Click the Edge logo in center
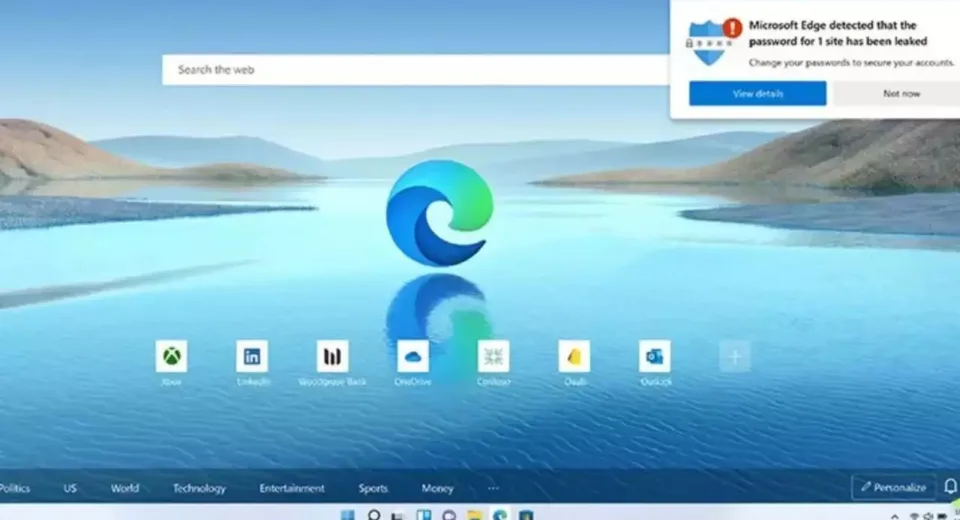The width and height of the screenshot is (960, 520). (x=440, y=213)
